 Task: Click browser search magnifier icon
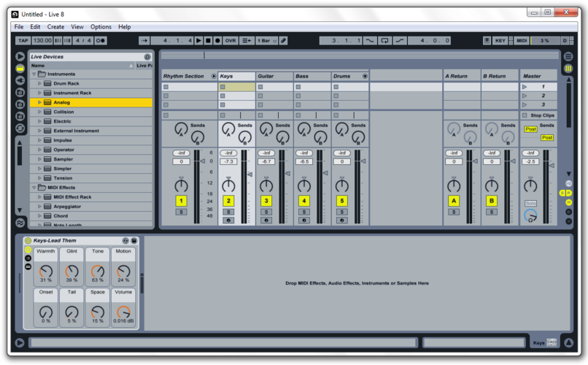(x=147, y=57)
